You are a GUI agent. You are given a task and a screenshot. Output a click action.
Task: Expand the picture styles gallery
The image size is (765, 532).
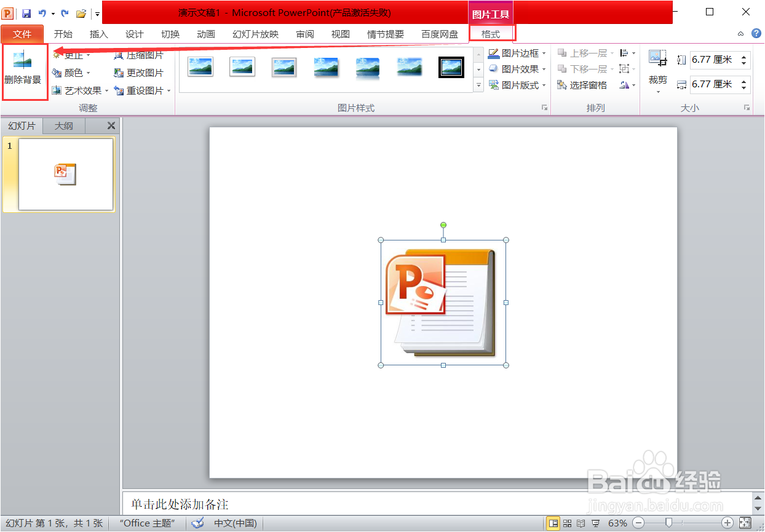(479, 86)
